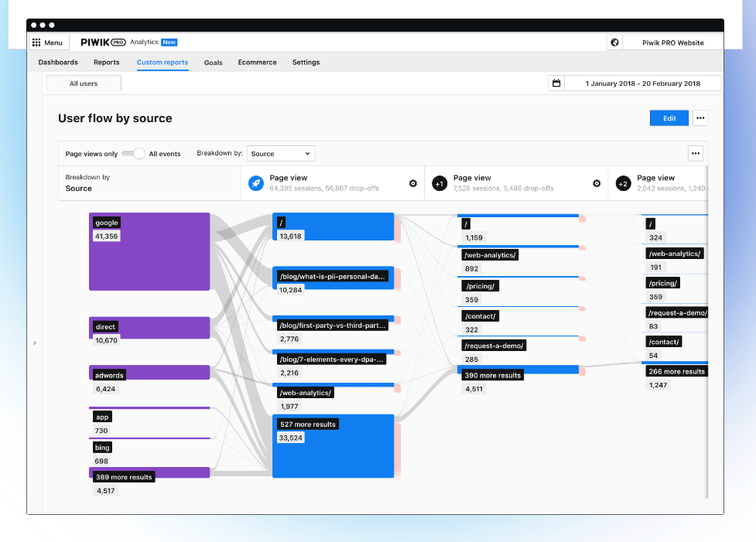756x542 pixels.
Task: Click the globe icon beside the website name
Action: 614,43
